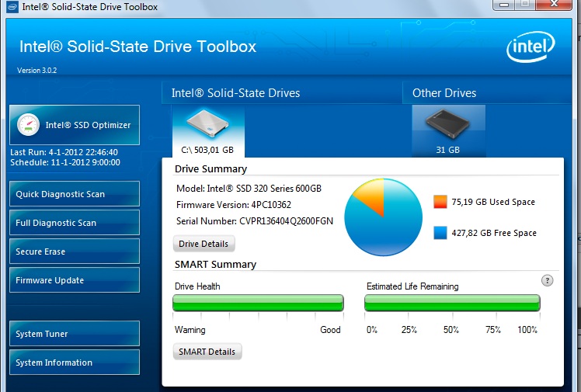Screen dimensions: 581x392
Task: Click the 75,19 GB Used Space label
Action: pyautogui.click(x=493, y=202)
